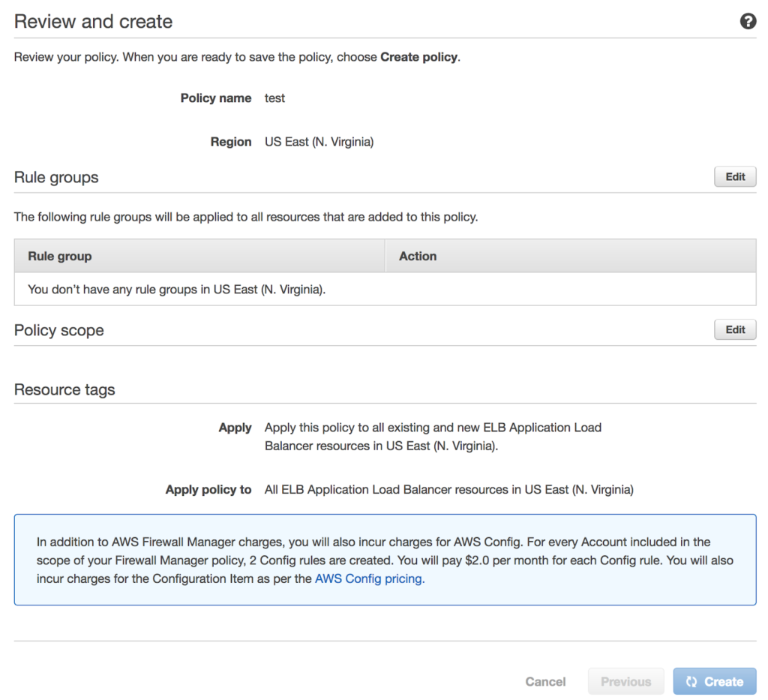Screen dimensions: 768x700
Task: Edit the Rule groups section
Action: point(735,177)
